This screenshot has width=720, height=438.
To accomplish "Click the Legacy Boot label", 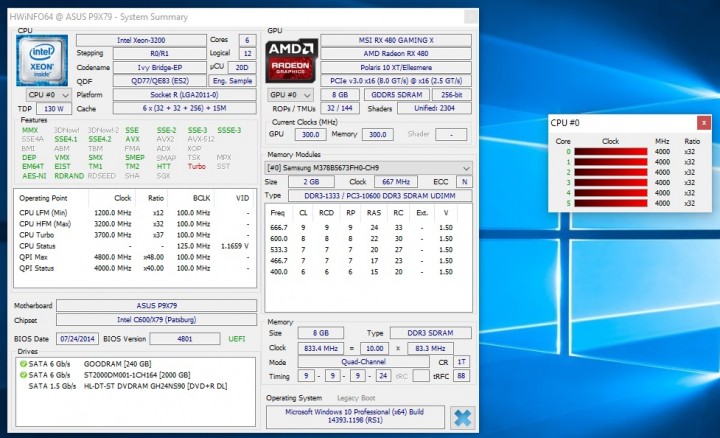I will [x=356, y=398].
